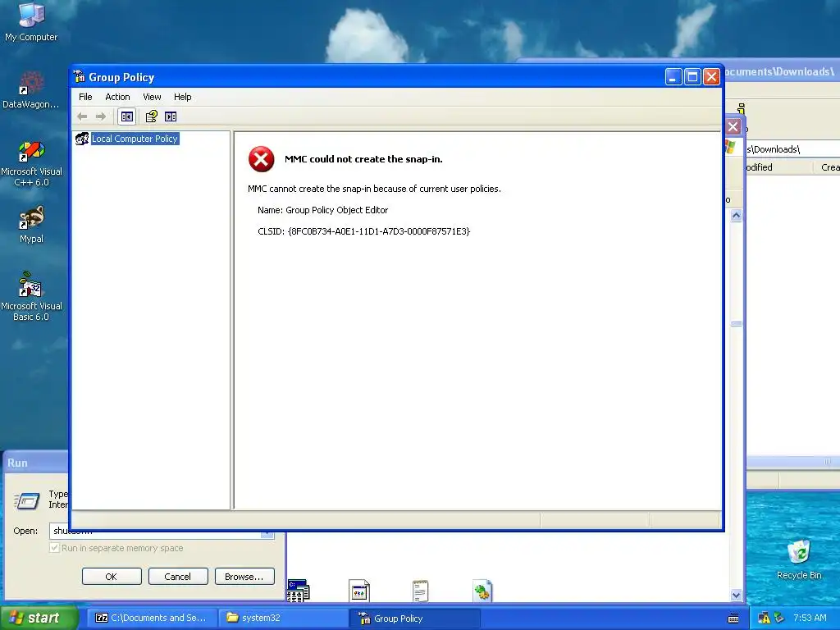Viewport: 840px width, 630px height.
Task: Open the Run dialog's command history dropdown
Action: point(267,534)
